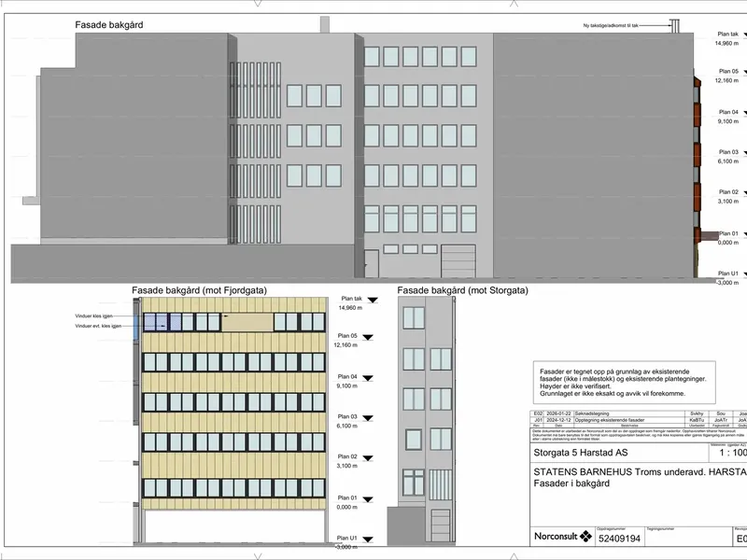Click the Plan 04 level marker beside Fjordgata facade
This screenshot has height=560, width=747.
pyautogui.click(x=367, y=378)
